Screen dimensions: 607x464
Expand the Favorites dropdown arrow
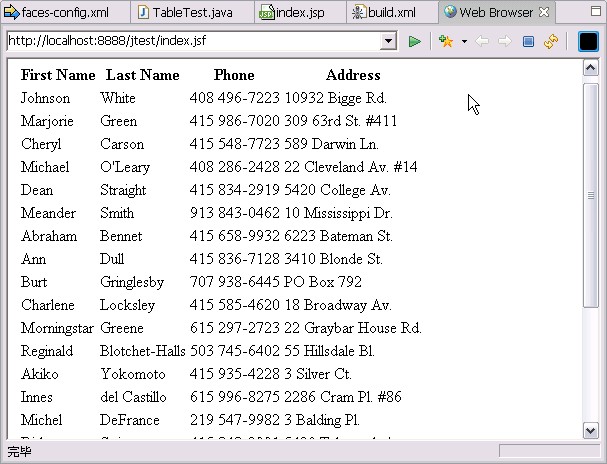click(x=464, y=41)
